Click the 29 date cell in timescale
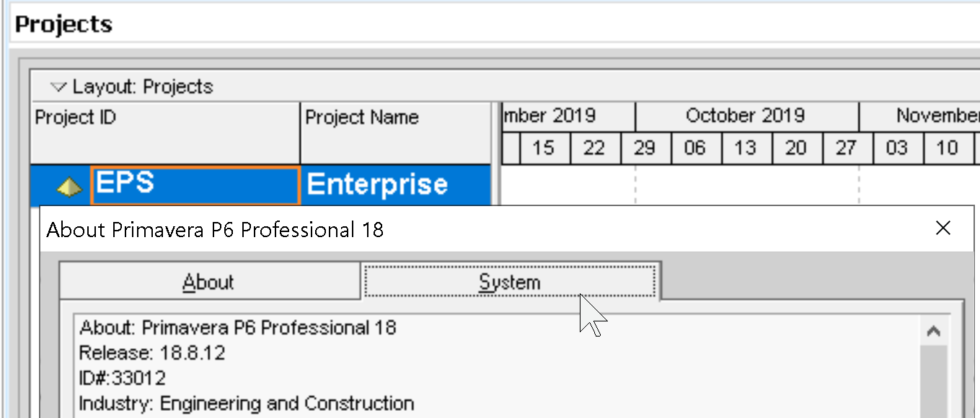The width and height of the screenshot is (980, 418). click(645, 148)
